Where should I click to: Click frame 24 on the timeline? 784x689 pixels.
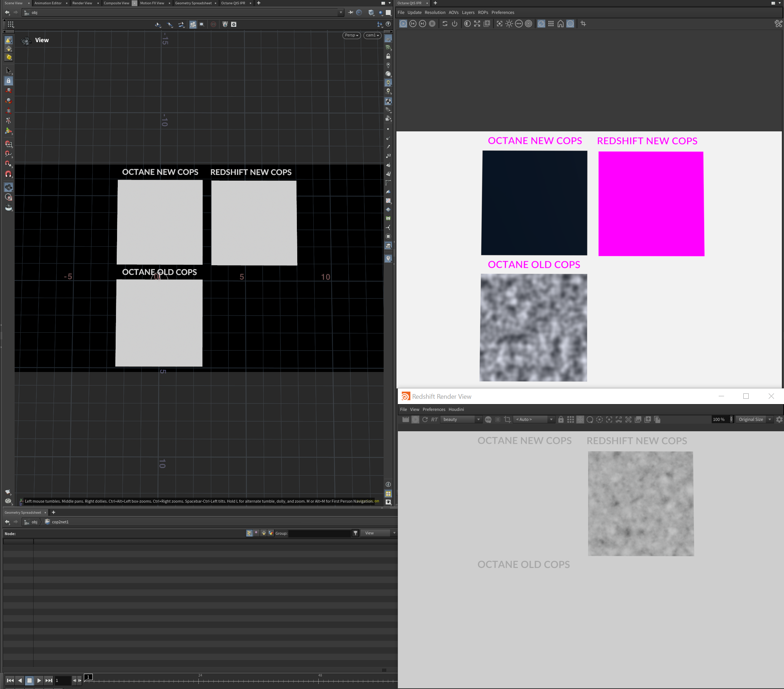point(199,681)
